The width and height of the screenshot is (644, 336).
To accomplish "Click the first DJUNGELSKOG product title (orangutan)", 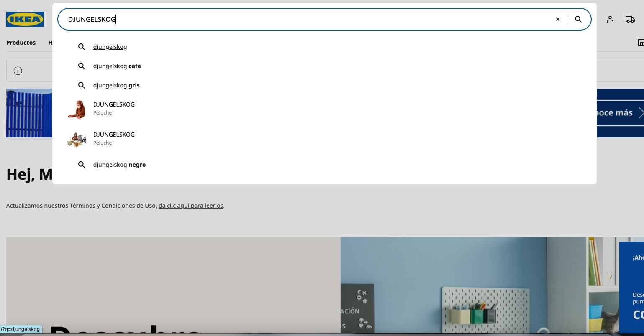I will pos(114,104).
